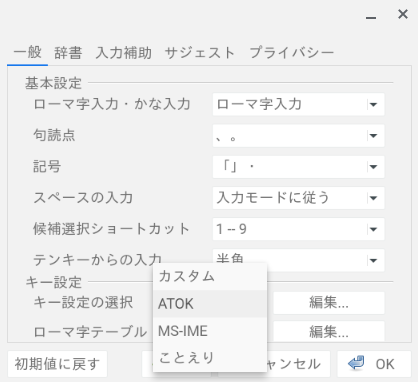Image resolution: width=418 pixels, height=382 pixels.
Task: Click 編集 button for キー設定の選択
Action: (x=329, y=303)
